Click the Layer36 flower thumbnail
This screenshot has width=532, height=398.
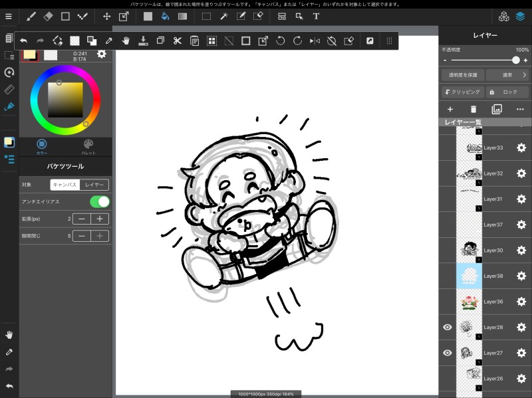(x=469, y=302)
